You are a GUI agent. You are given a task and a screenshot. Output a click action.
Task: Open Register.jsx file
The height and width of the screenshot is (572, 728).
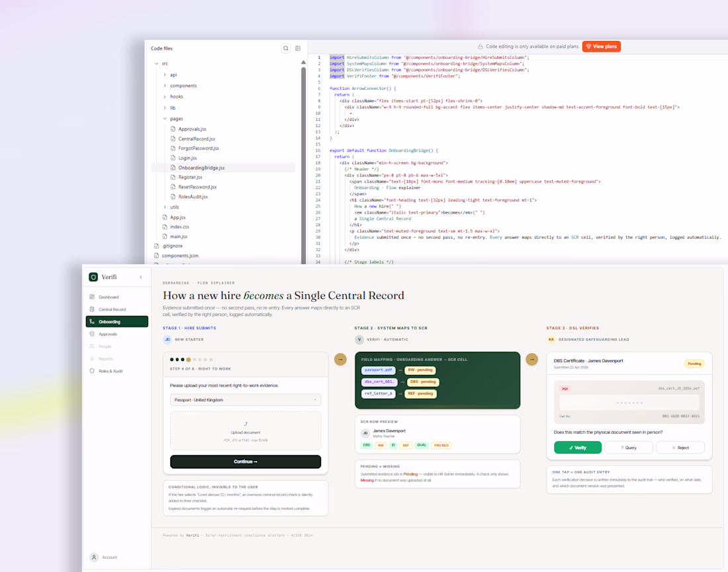coord(191,177)
